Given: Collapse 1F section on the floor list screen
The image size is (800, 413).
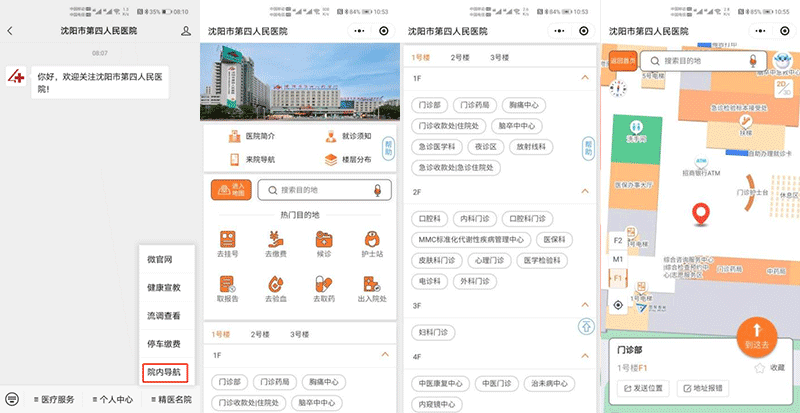Looking at the screenshot, I should (x=585, y=78).
